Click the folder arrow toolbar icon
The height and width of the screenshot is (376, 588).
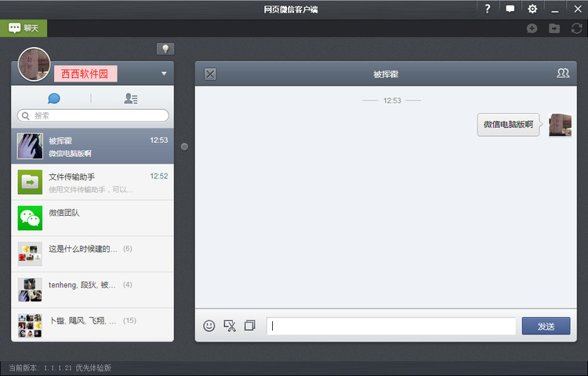pos(554,28)
